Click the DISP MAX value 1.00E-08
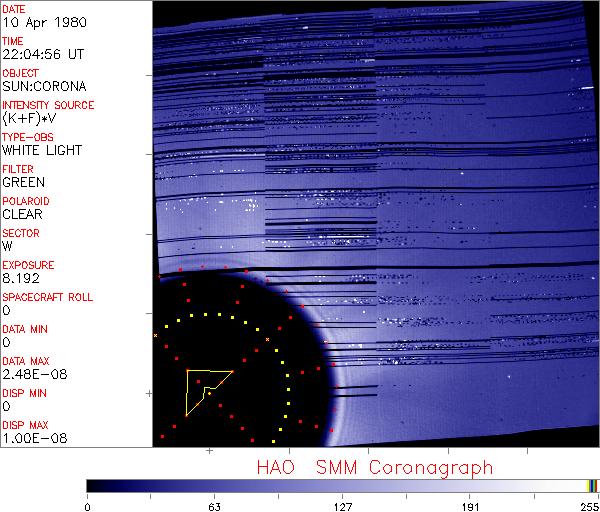This screenshot has width=600, height=512. [29, 438]
